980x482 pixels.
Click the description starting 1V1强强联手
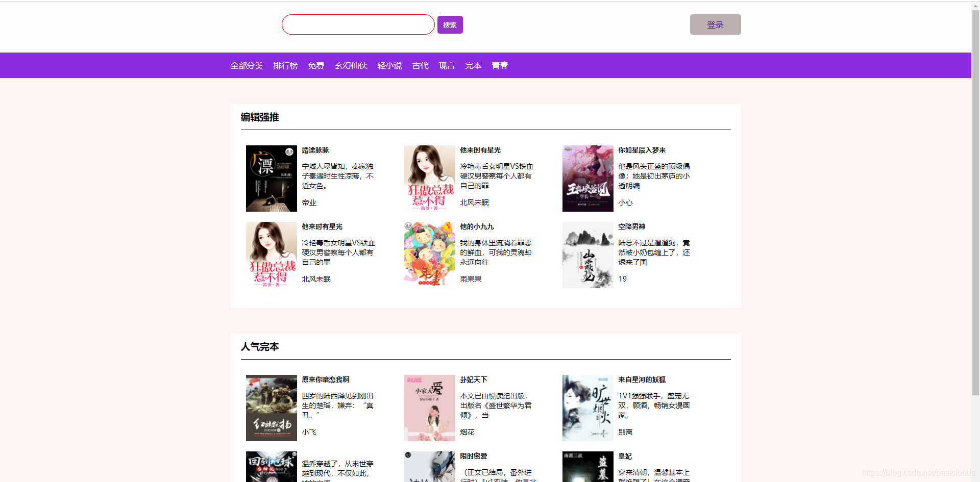(x=654, y=405)
